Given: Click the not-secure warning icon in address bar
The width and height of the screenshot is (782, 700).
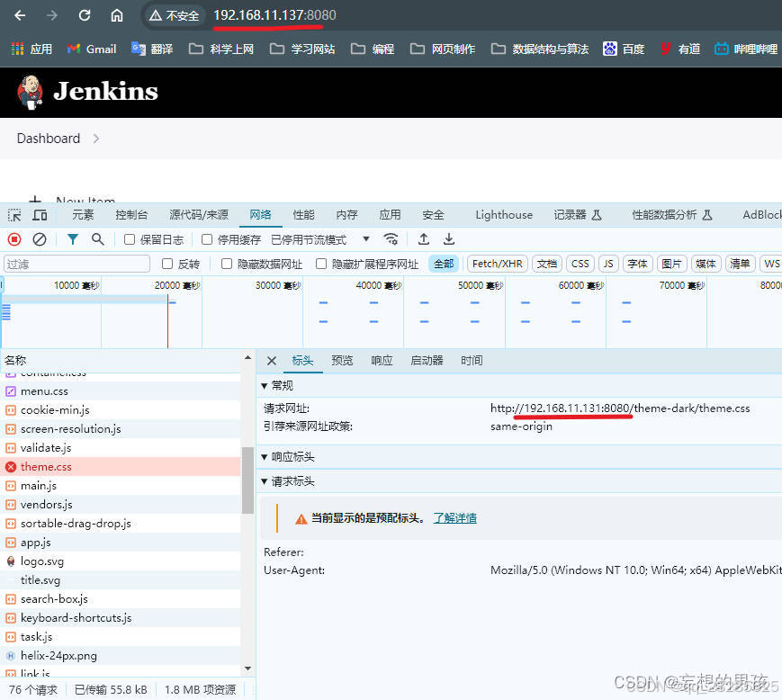Looking at the screenshot, I should (x=156, y=16).
